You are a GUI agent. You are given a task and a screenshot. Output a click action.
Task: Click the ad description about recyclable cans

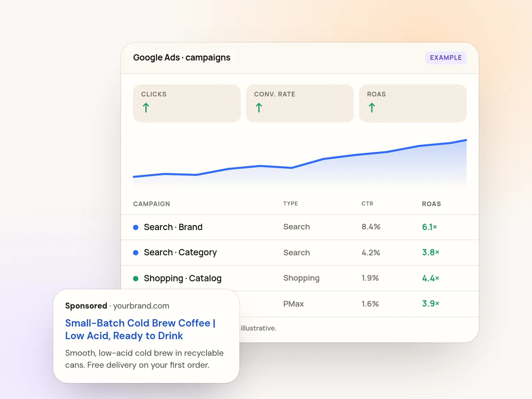(145, 359)
